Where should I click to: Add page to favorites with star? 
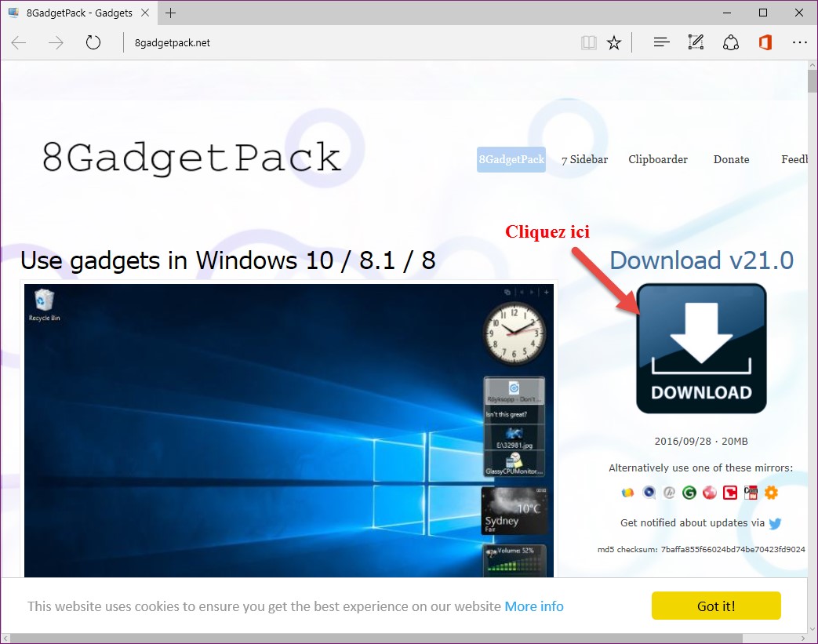(614, 43)
